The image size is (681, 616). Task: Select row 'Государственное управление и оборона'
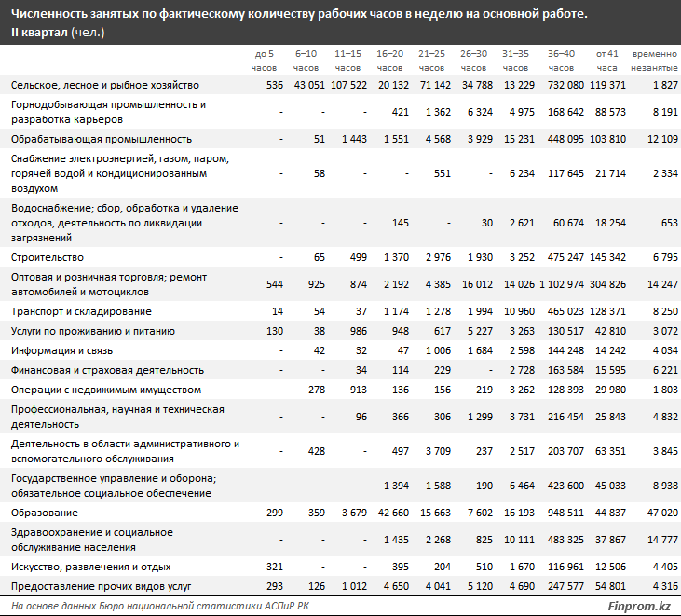click(341, 486)
